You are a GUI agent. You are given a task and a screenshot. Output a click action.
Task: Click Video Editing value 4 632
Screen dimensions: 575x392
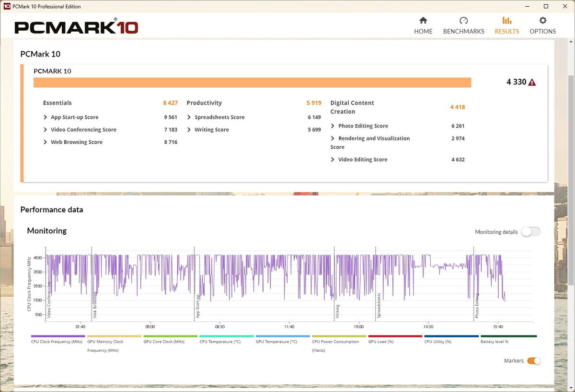pyautogui.click(x=458, y=159)
